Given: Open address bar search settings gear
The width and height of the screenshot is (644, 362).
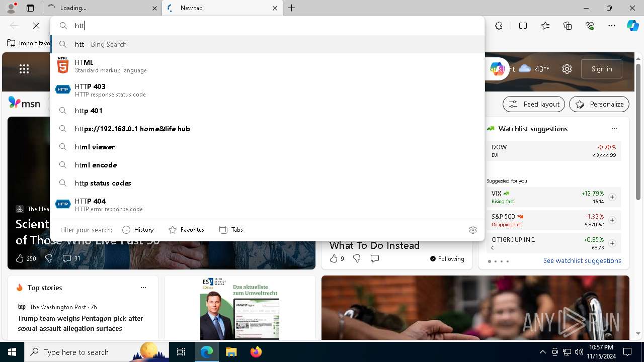Looking at the screenshot, I should point(473,230).
